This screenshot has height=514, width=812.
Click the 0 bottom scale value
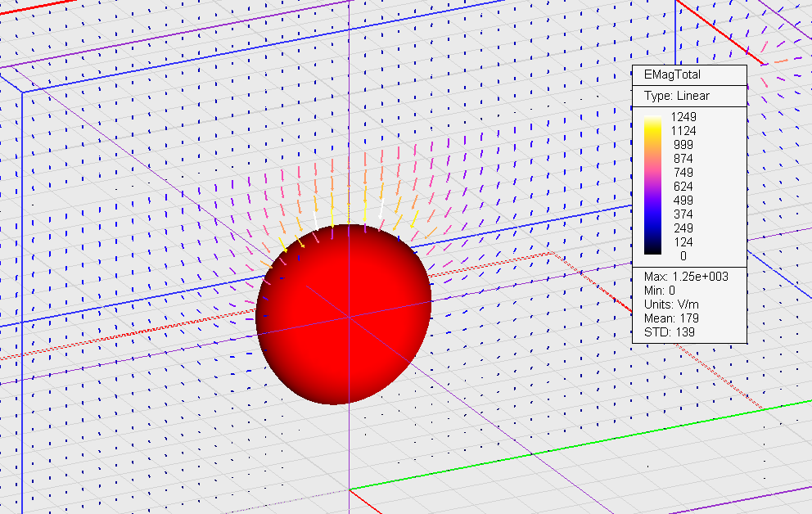click(x=683, y=256)
